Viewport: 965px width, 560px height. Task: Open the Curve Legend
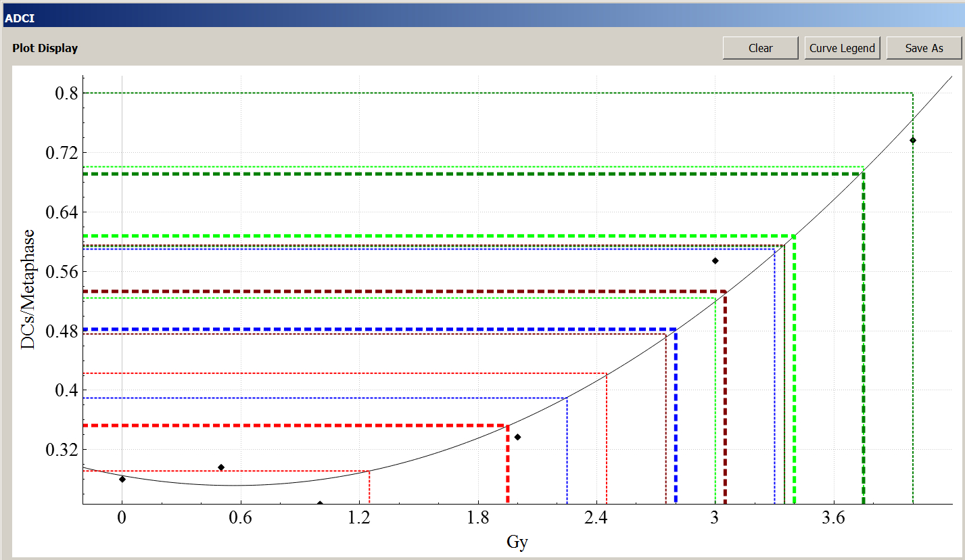pos(842,48)
